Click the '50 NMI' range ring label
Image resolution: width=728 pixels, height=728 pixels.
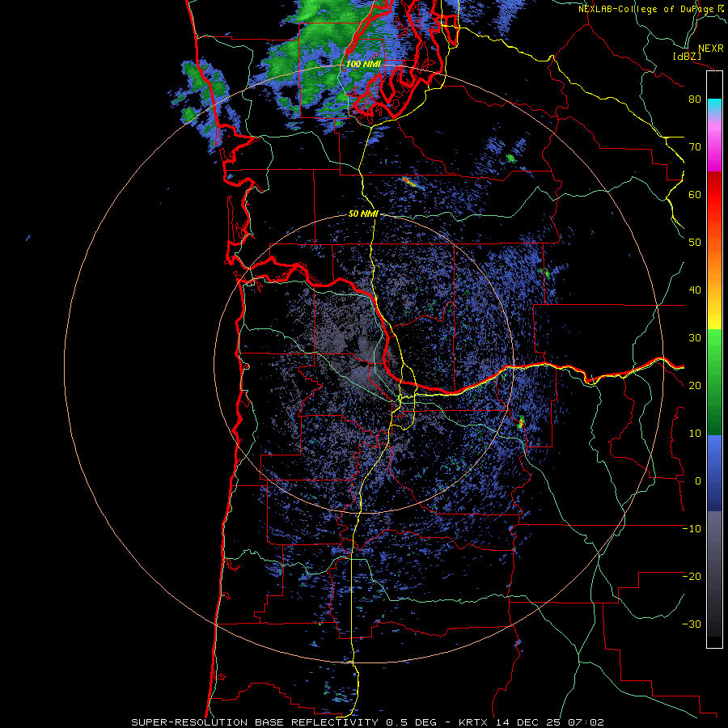[x=363, y=214]
